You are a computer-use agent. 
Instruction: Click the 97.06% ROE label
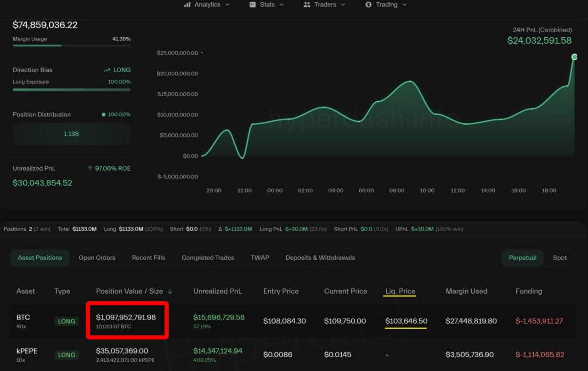113,169
